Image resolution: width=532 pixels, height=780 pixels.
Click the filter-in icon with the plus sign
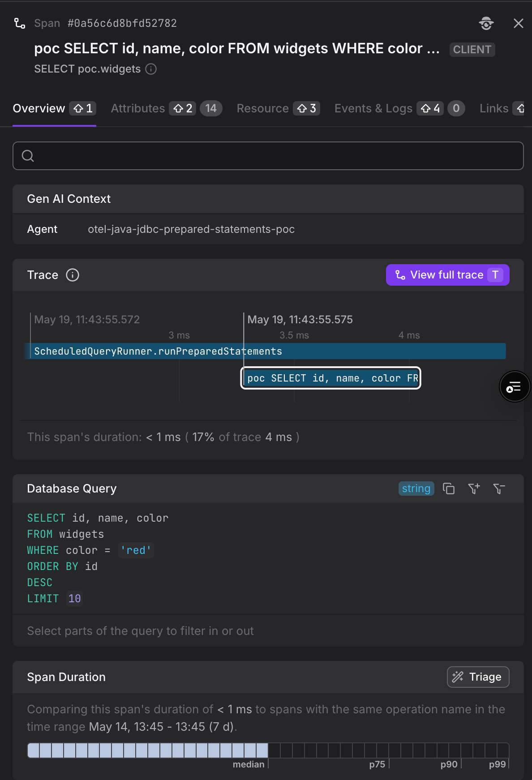point(474,489)
